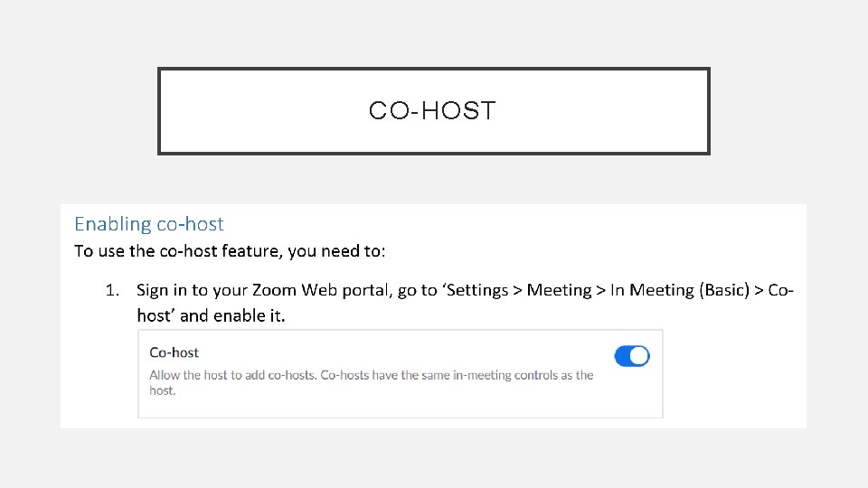
Task: Click the arrow after '(Basic)'
Action: tap(759, 290)
